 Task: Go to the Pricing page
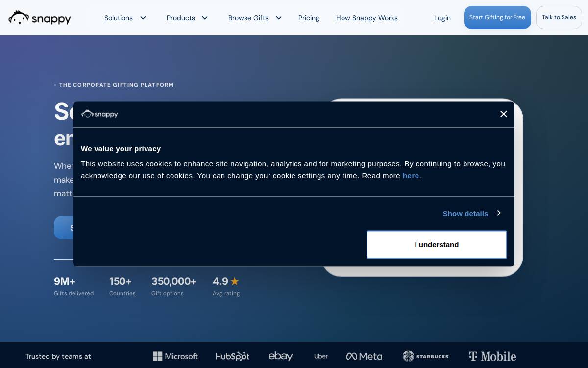309,18
